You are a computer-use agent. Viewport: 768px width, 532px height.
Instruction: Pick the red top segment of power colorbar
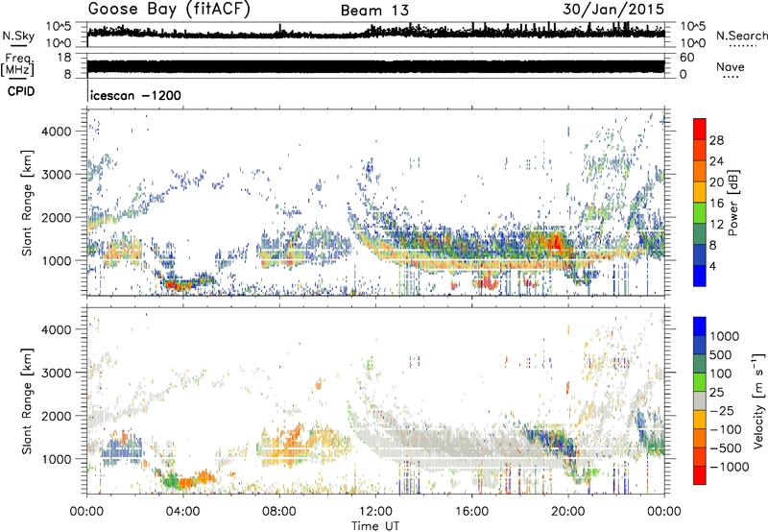tap(700, 129)
